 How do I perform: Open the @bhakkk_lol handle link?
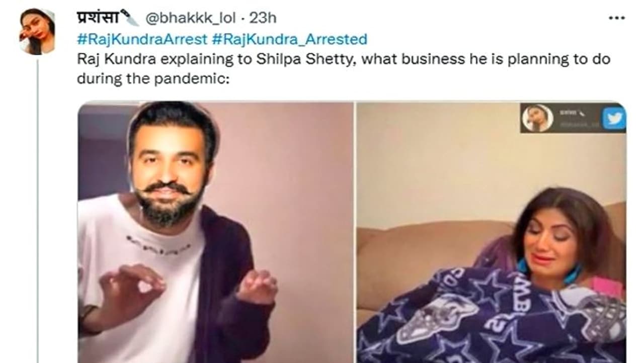coord(191,18)
